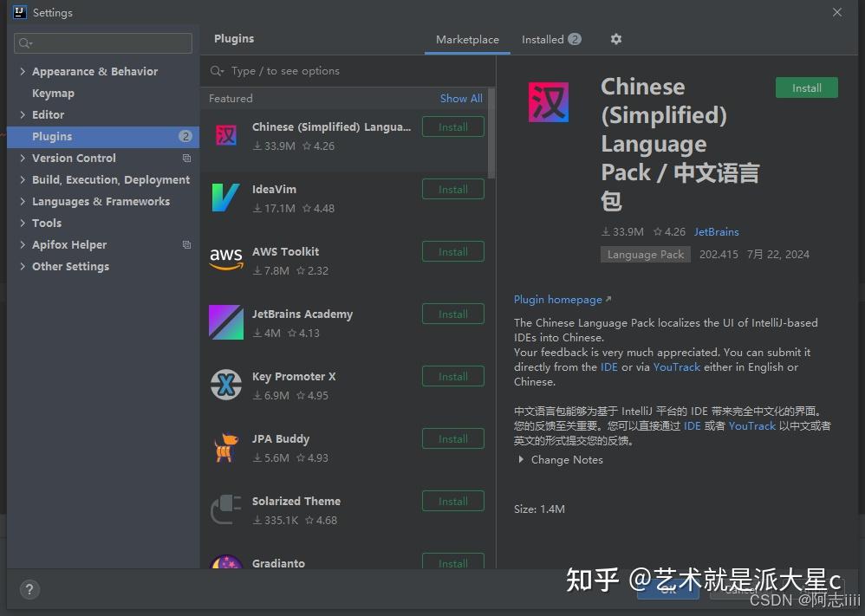Expand Build, Execution, Deployment node

(23, 180)
